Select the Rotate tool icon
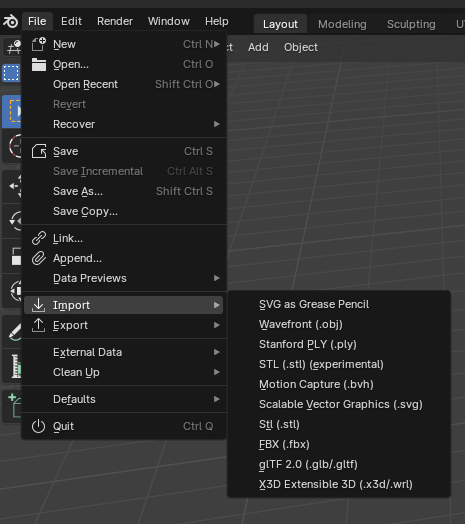 [13, 221]
